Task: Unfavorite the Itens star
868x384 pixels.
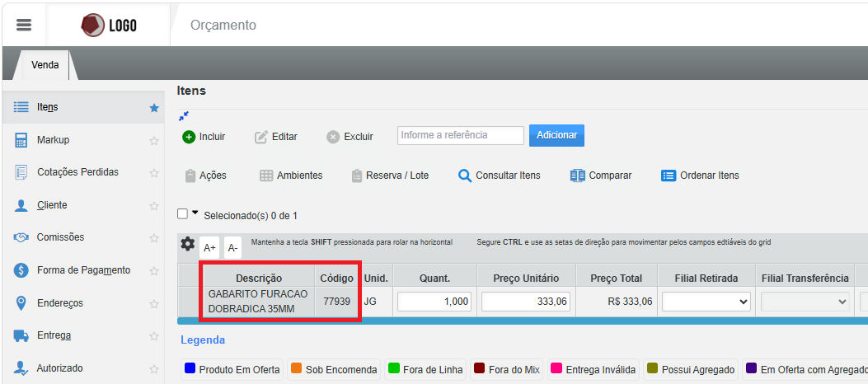Action: tap(153, 108)
